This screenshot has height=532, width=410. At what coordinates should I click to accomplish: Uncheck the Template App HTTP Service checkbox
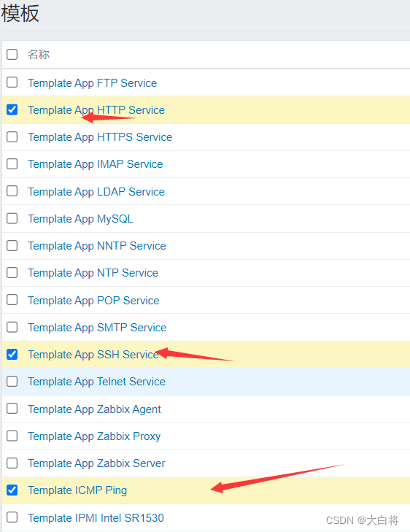click(12, 109)
